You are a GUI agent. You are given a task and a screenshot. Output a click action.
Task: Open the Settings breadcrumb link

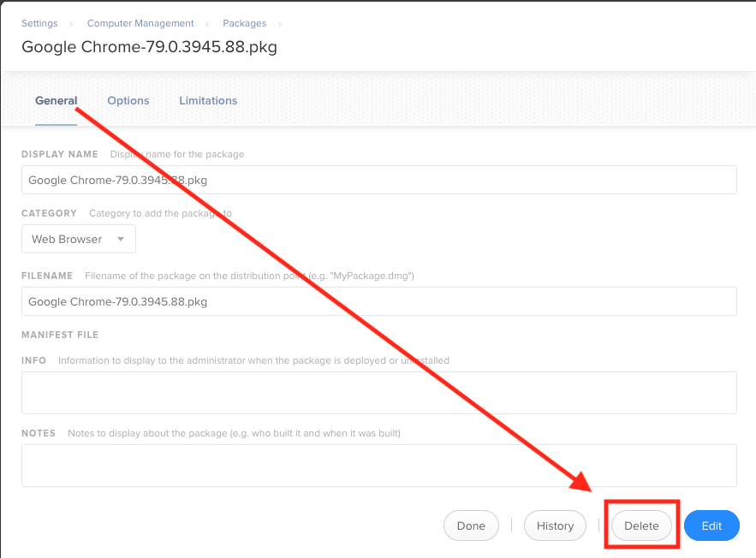point(39,23)
